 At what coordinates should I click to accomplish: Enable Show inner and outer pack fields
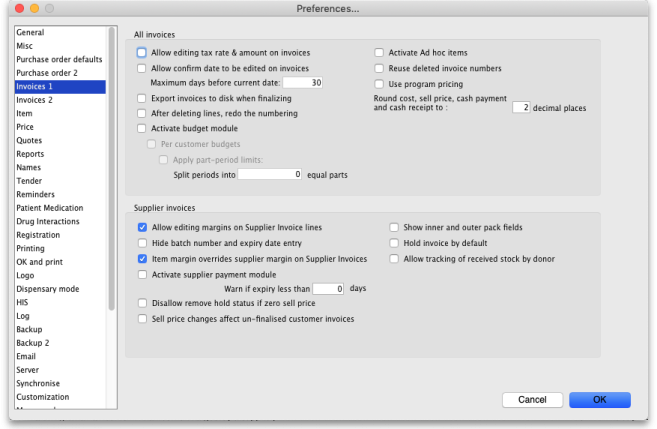(x=394, y=227)
